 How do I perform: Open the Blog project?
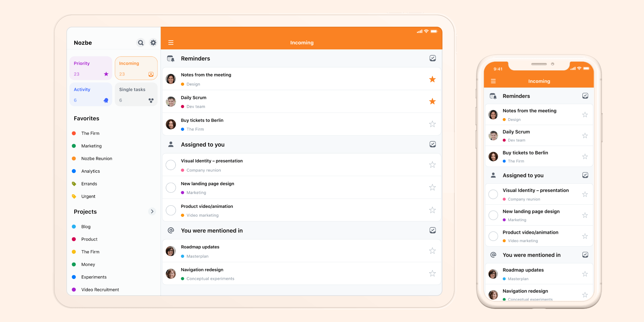[x=86, y=227]
